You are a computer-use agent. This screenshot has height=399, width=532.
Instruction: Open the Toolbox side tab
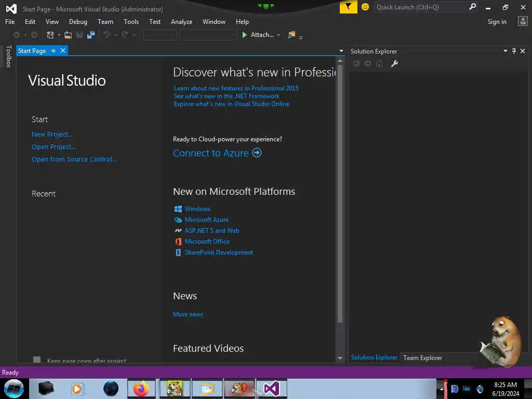(8, 57)
